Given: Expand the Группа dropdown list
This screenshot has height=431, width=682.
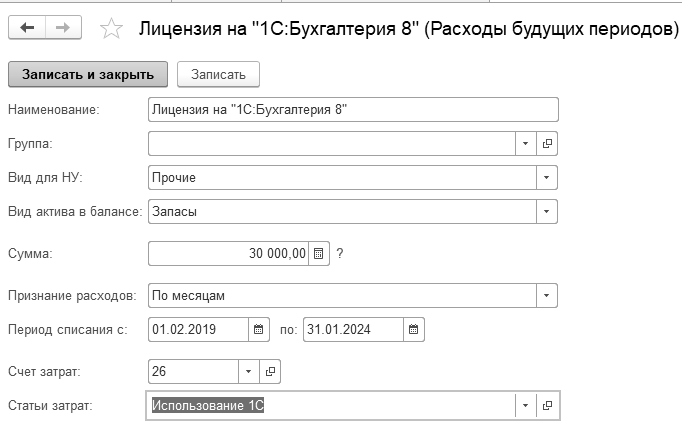Looking at the screenshot, I should [526, 143].
